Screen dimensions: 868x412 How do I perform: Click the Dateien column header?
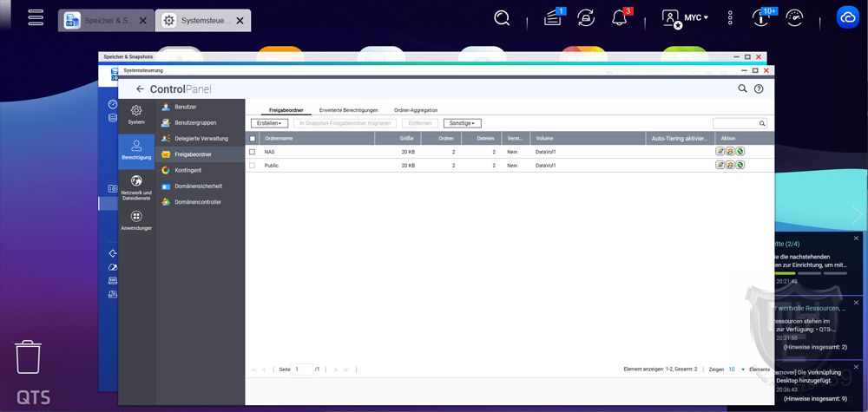(482, 138)
